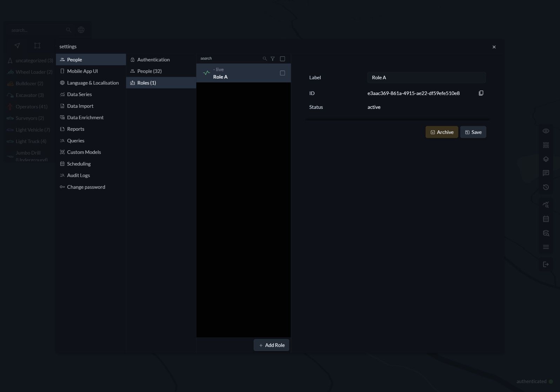Open the Data Import section
Screen dimensions: 560x392
pos(91,106)
